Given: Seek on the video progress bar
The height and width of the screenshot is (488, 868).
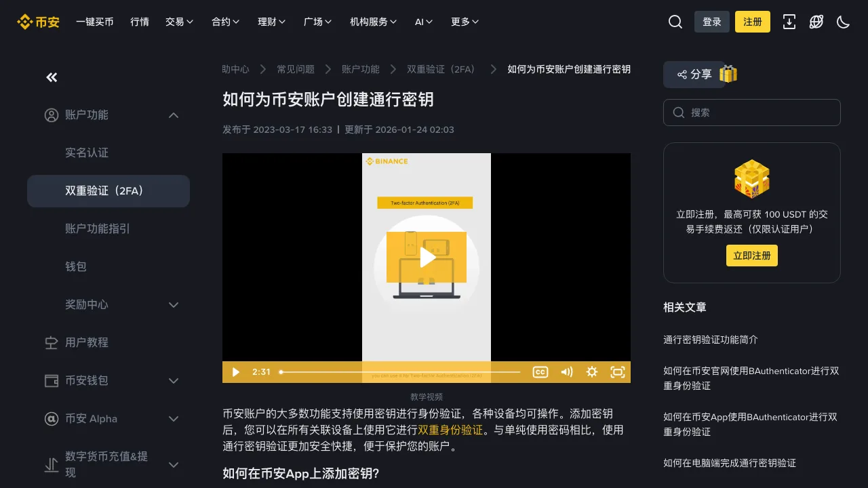Looking at the screenshot, I should click(400, 372).
